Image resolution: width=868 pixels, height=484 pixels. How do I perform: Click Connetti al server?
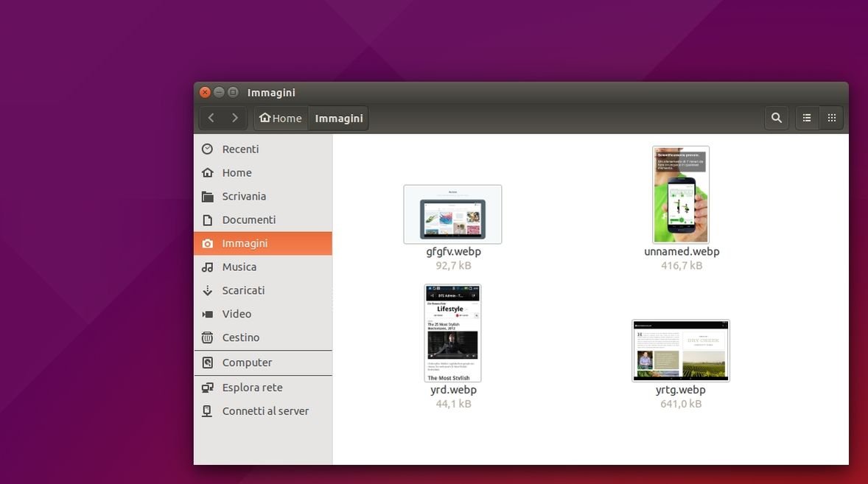265,411
